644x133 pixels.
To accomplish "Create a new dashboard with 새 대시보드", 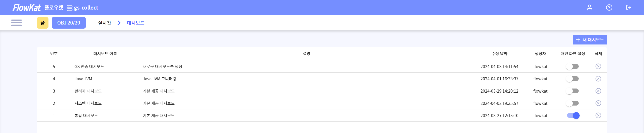I will [590, 40].
